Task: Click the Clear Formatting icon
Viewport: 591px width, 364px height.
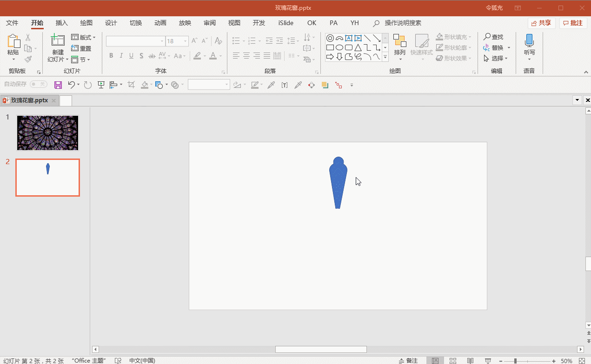Action: coord(218,41)
